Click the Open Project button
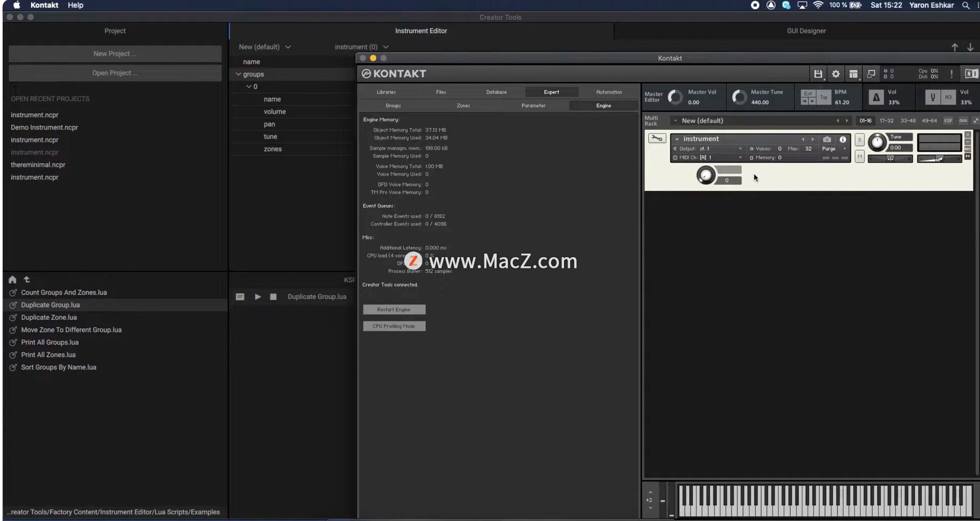 coord(115,73)
